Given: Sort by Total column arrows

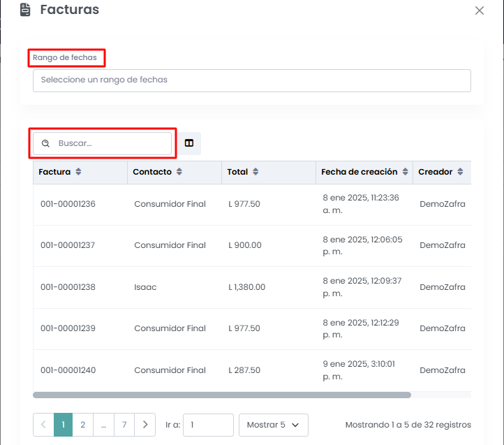Looking at the screenshot, I should pyautogui.click(x=255, y=172).
